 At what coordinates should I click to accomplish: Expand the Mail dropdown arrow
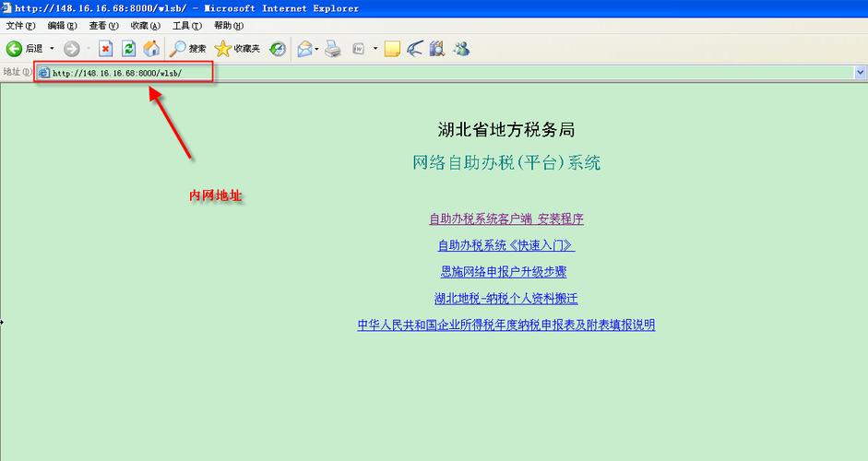[x=316, y=49]
